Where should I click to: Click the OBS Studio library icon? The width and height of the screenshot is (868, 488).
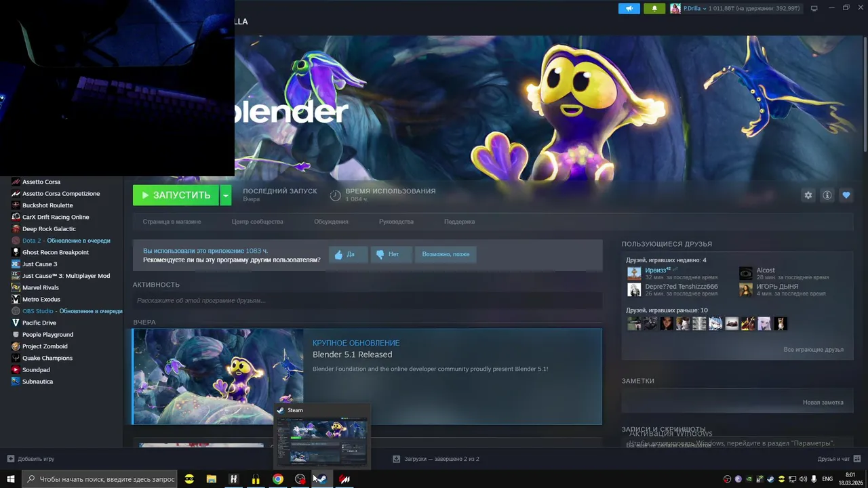(x=16, y=311)
